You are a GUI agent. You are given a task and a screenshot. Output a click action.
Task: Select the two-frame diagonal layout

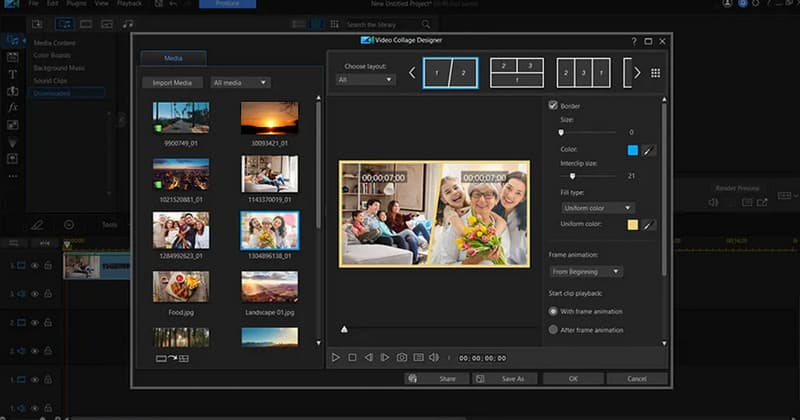click(451, 73)
